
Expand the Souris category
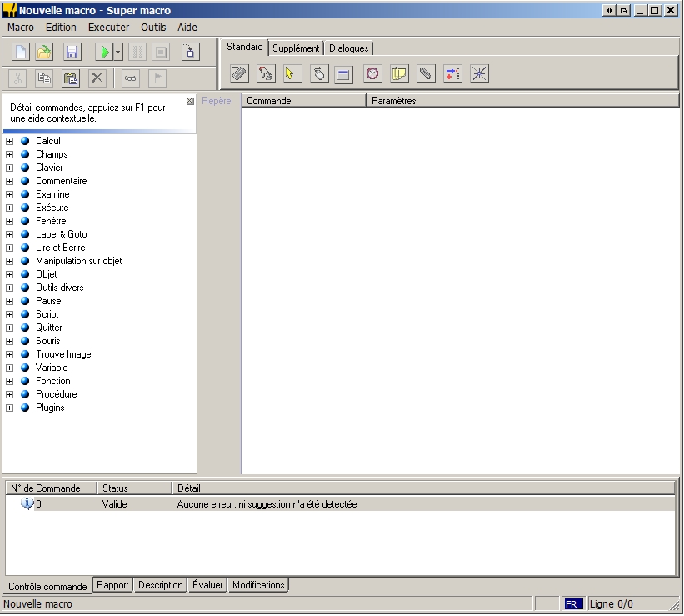click(10, 341)
